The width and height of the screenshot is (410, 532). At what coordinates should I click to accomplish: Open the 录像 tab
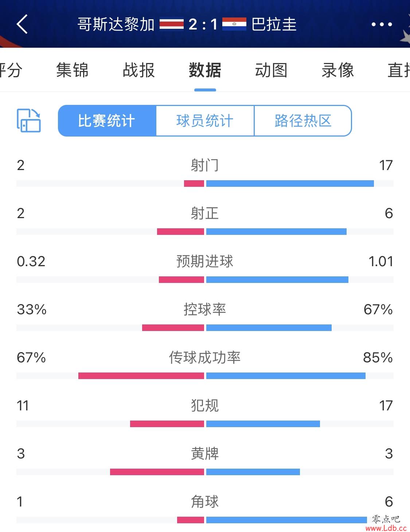pyautogui.click(x=337, y=70)
